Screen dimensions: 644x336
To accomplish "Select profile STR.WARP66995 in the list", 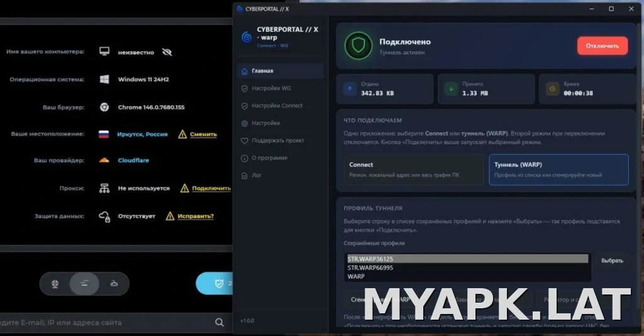I will pyautogui.click(x=467, y=268).
